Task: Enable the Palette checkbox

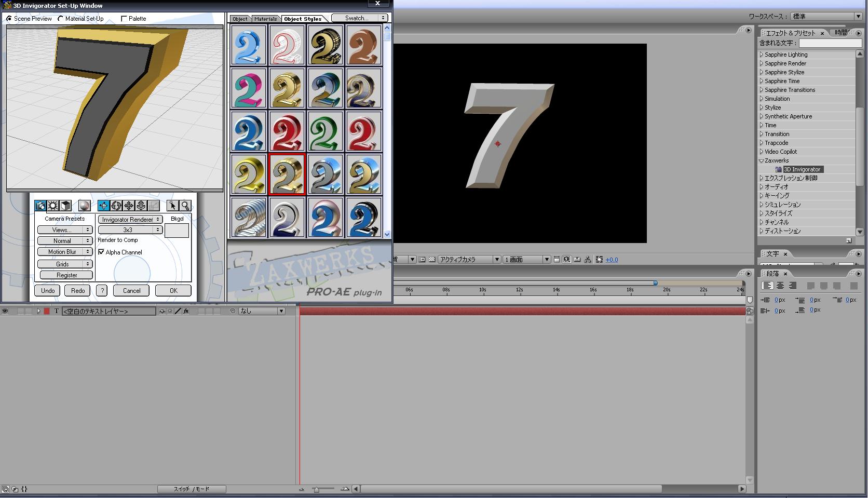Action: [x=124, y=19]
